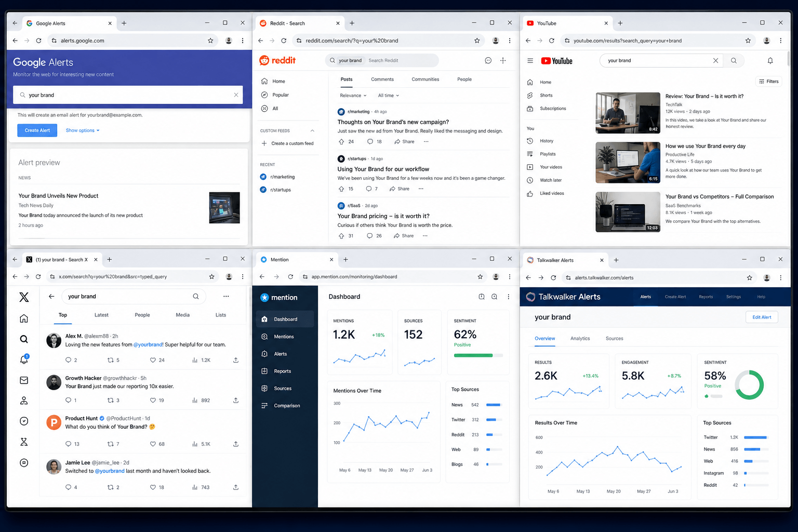Open X search options three-dot menu
This screenshot has height=532, width=798.
(x=226, y=296)
